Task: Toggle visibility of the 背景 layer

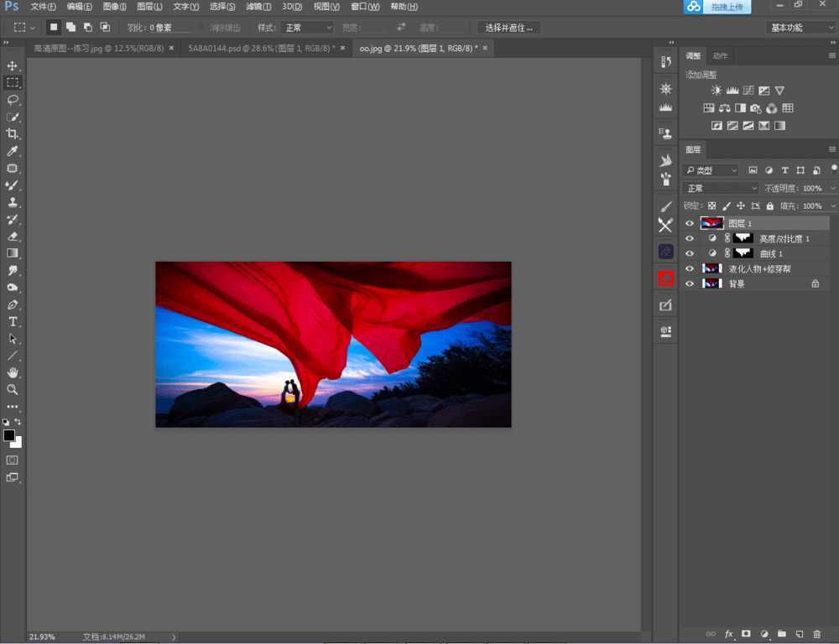Action: tap(690, 284)
